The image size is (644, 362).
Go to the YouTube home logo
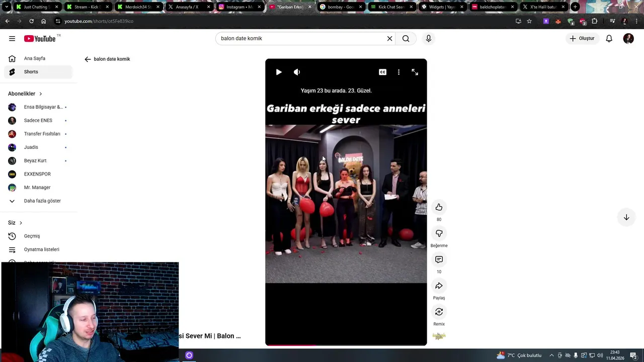click(40, 39)
